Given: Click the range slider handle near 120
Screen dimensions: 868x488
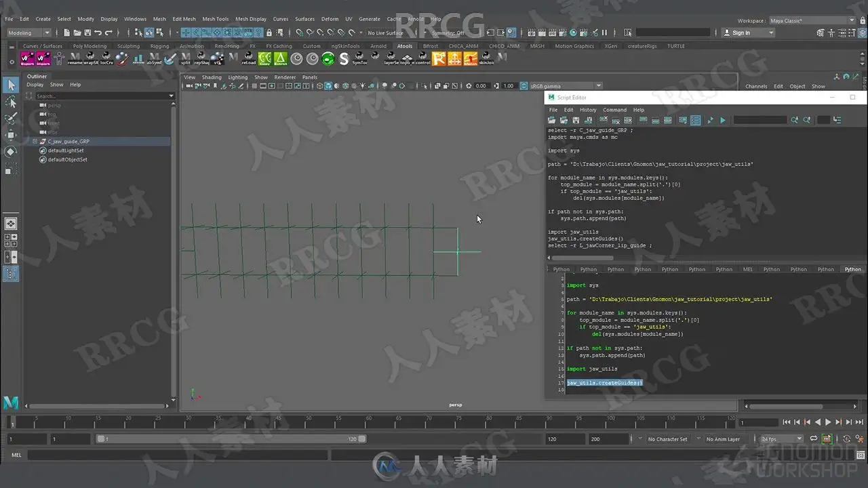Looking at the screenshot, I should (362, 439).
